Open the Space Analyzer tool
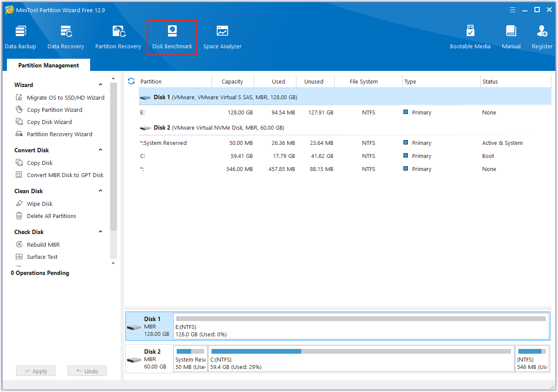 point(222,37)
